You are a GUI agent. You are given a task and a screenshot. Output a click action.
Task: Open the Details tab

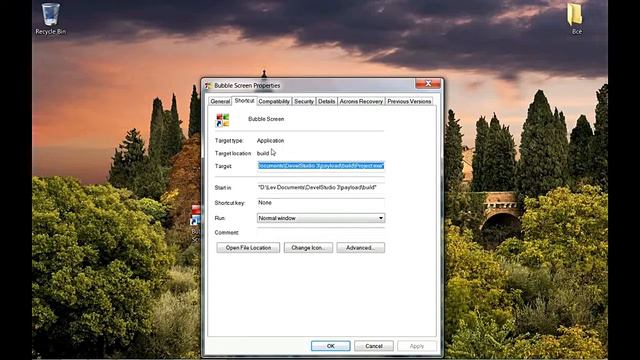[327, 101]
